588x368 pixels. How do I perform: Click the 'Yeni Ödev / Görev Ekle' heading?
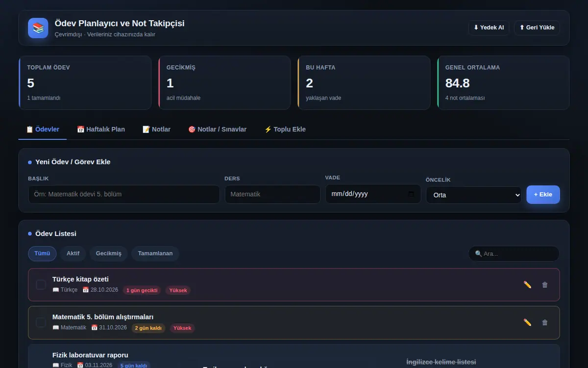click(x=73, y=162)
